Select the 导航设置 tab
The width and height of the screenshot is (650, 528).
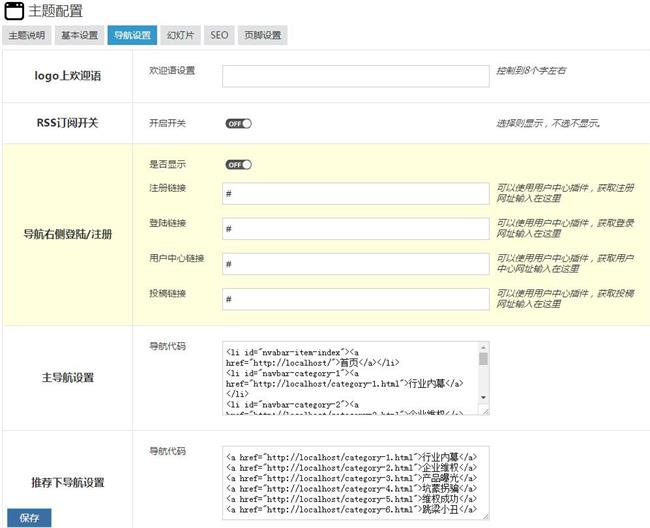[x=132, y=35]
